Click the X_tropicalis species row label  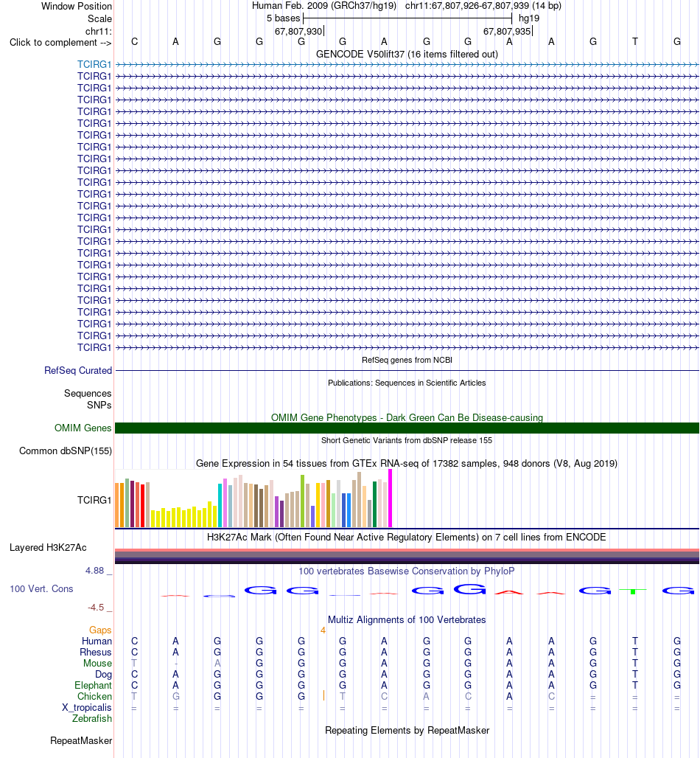coord(87,708)
